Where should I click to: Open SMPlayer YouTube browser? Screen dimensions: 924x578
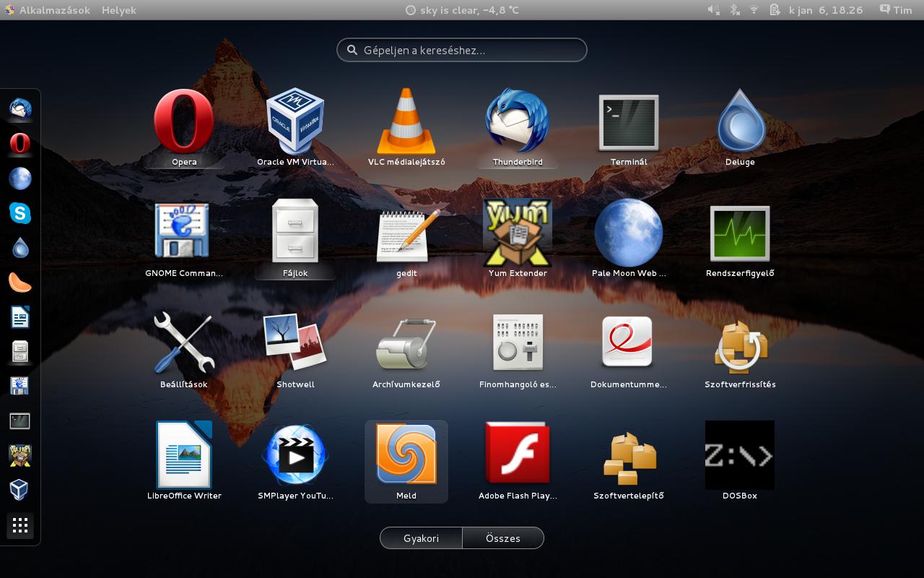pyautogui.click(x=295, y=462)
